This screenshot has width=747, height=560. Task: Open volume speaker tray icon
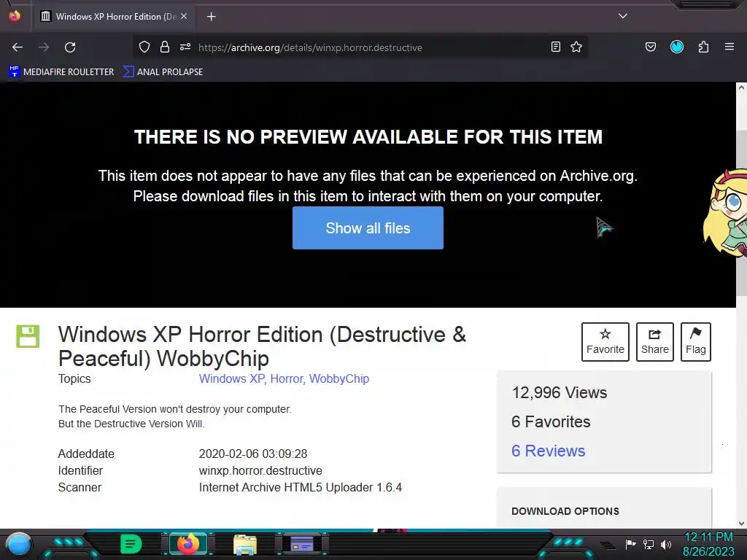(x=666, y=544)
